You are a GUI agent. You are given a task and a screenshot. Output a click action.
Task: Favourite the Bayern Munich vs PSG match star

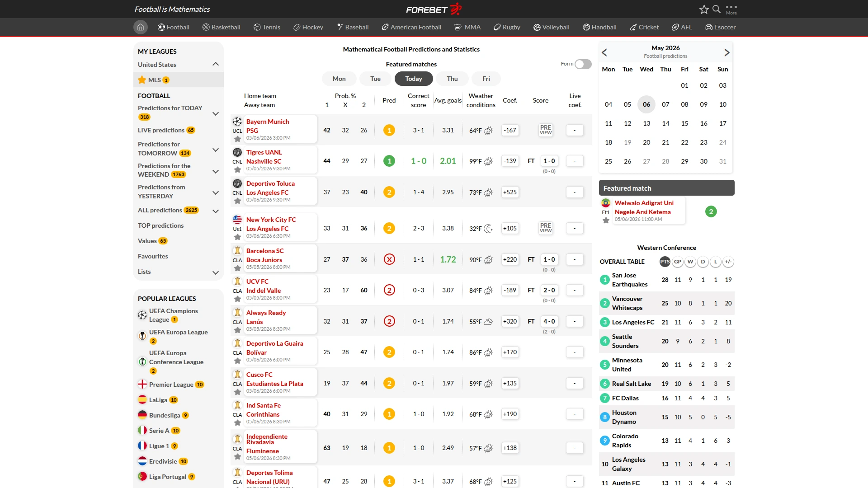tap(237, 139)
